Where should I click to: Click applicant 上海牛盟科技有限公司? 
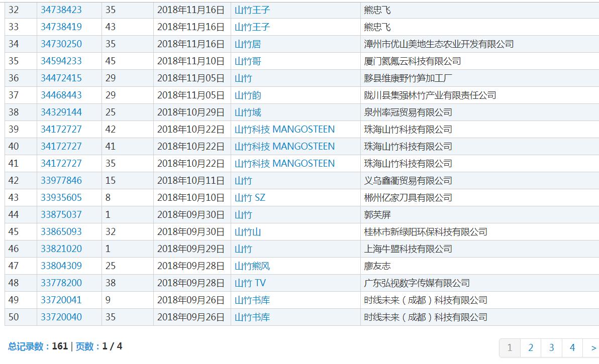pyautogui.click(x=408, y=249)
